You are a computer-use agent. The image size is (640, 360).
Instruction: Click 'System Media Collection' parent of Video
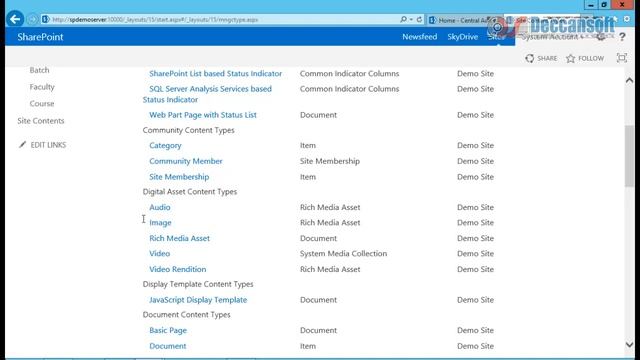(343, 253)
